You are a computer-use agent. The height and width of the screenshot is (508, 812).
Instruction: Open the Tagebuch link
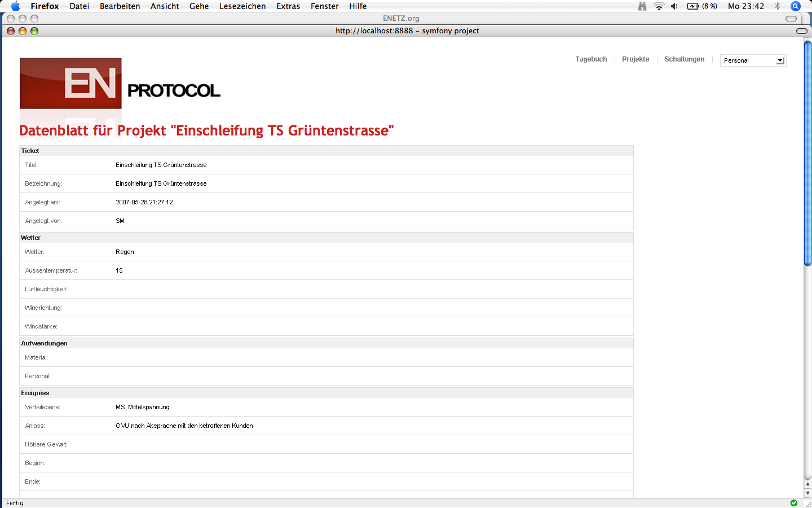tap(591, 59)
